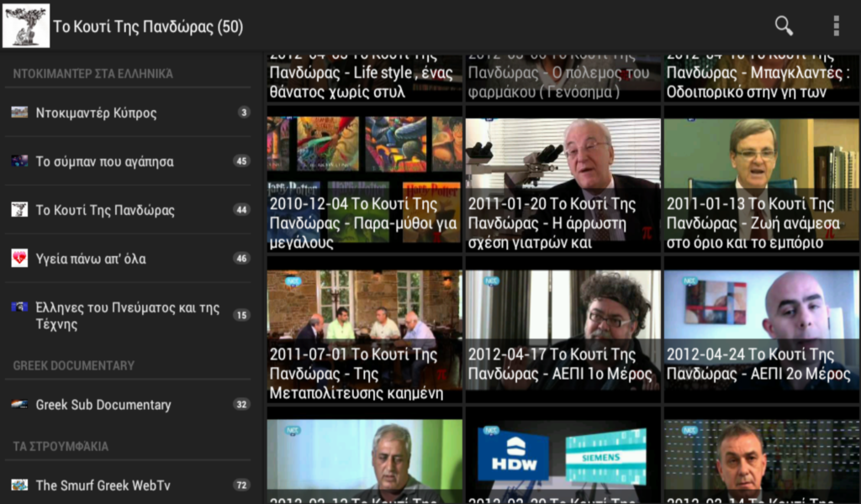Click the Greek Sub Documentary icon
Image resolution: width=861 pixels, height=504 pixels.
pyautogui.click(x=19, y=404)
